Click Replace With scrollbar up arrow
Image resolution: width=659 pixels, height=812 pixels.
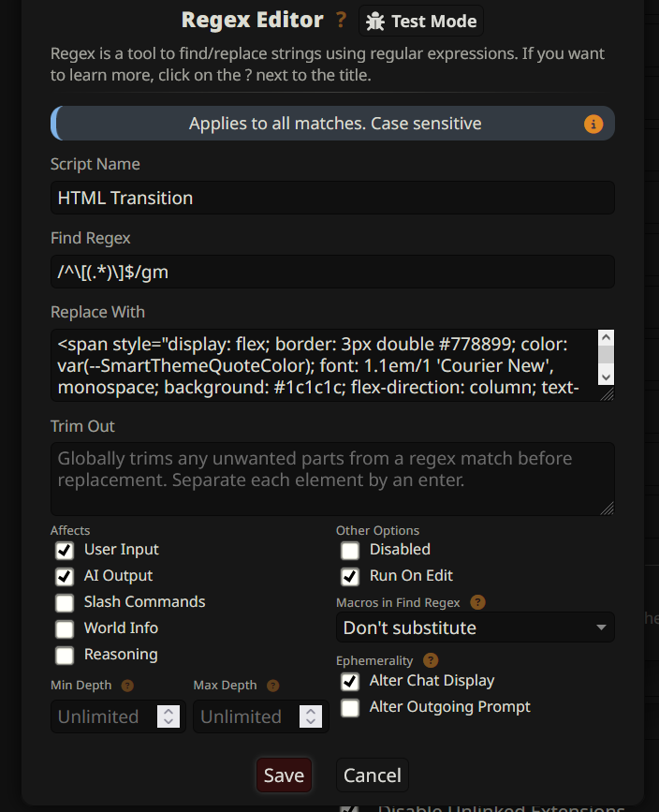click(x=606, y=337)
